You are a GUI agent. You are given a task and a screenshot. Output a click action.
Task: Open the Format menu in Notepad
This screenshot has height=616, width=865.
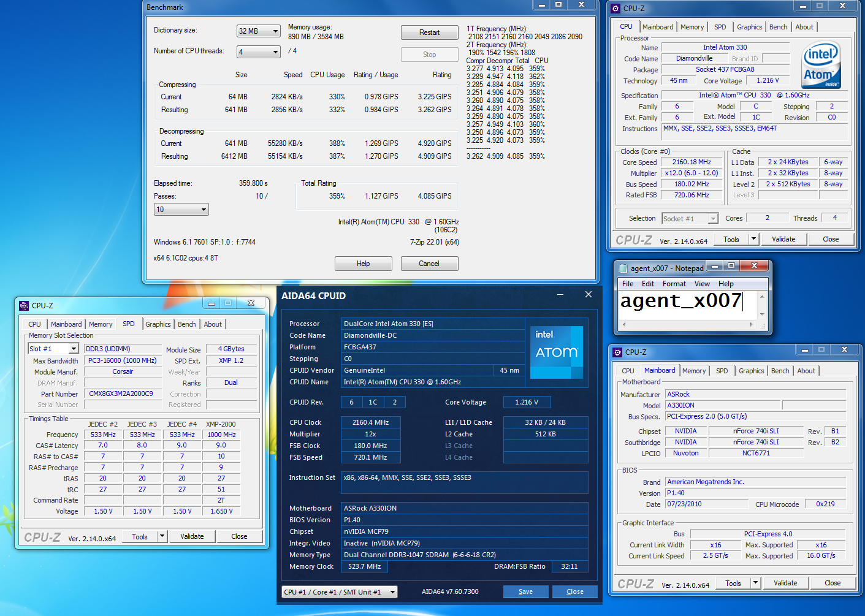674,284
